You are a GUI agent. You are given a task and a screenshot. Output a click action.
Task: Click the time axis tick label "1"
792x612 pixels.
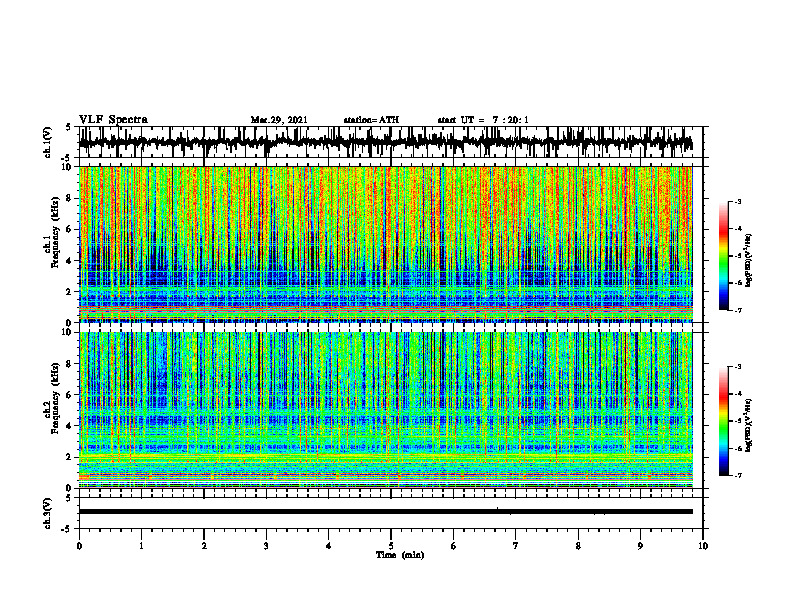[141, 546]
